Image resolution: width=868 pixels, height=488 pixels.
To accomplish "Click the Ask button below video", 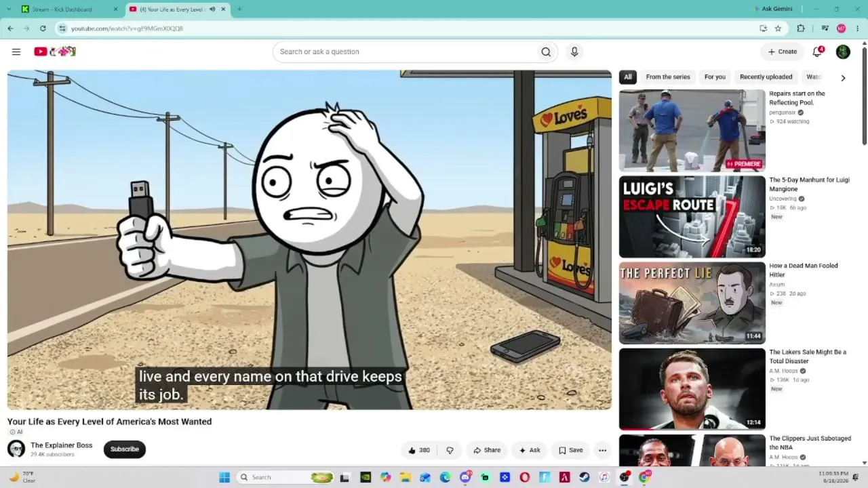I will click(530, 450).
